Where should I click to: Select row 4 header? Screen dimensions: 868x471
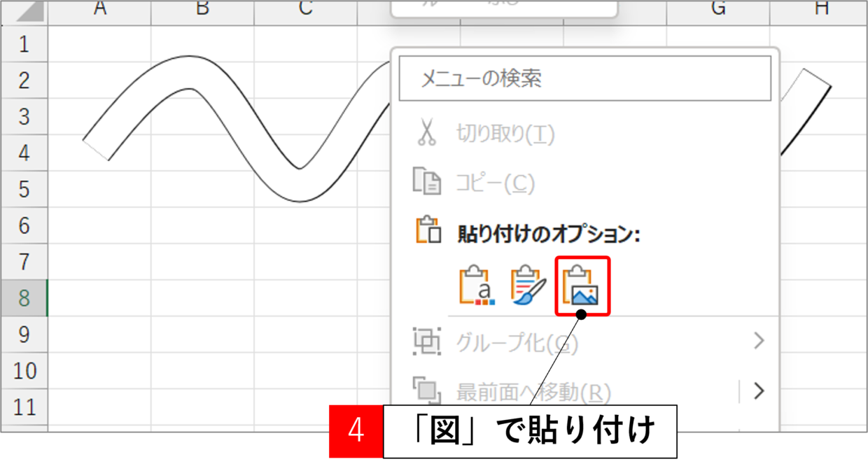24,153
